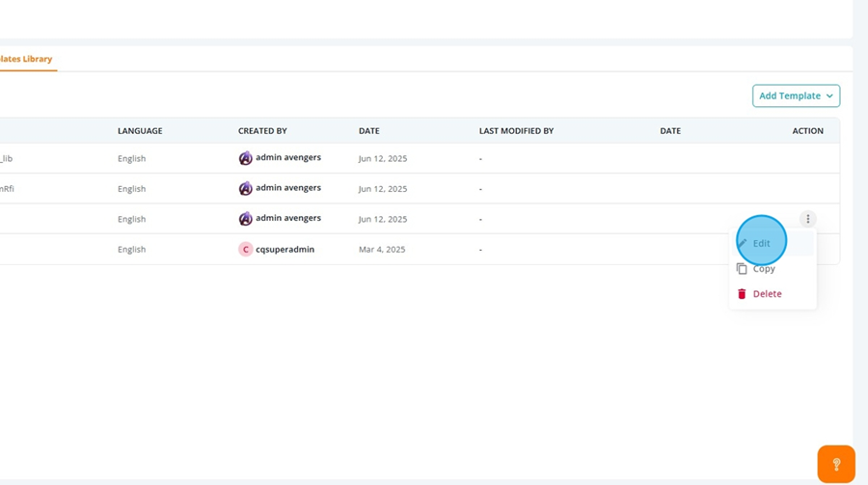Image resolution: width=868 pixels, height=485 pixels.
Task: Click the red trash Delete icon
Action: 742,293
